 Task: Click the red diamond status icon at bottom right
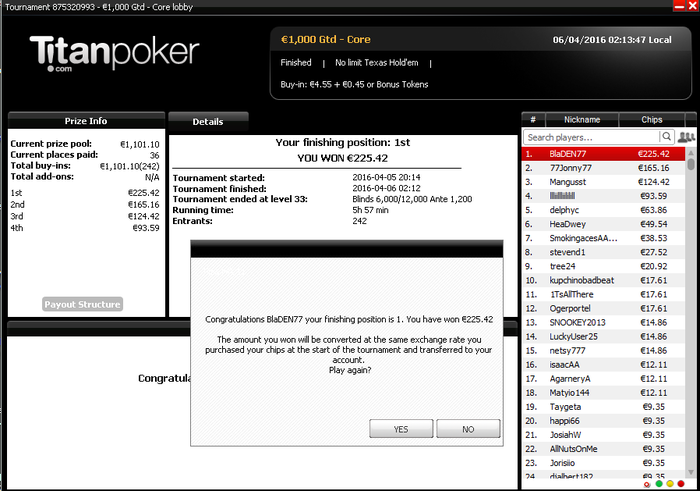(x=647, y=484)
